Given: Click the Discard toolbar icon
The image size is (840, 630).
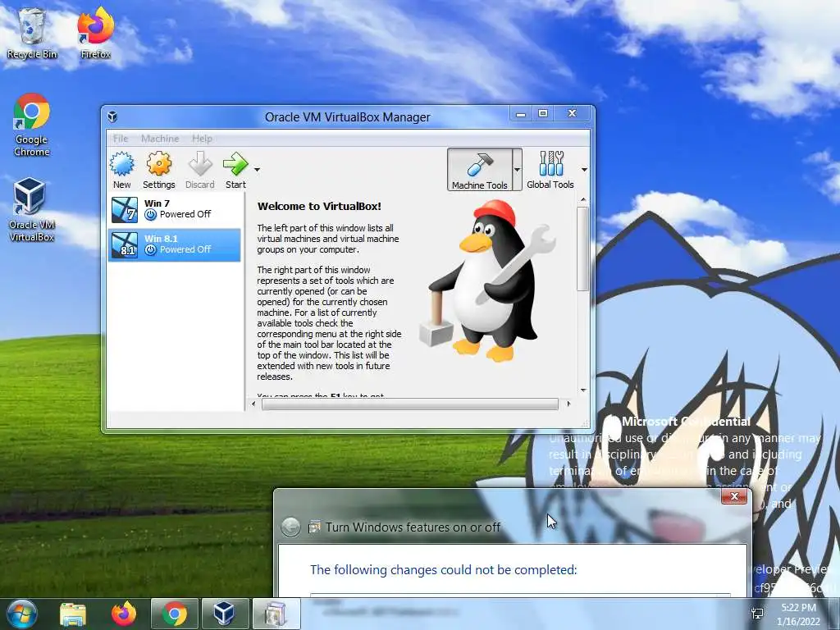Looking at the screenshot, I should 200,170.
